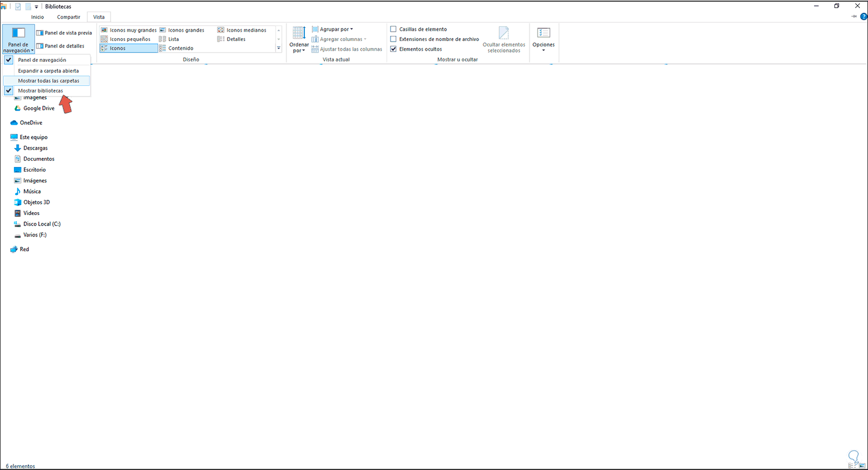Toggle Panel de detalles
The width and height of the screenshot is (868, 470).
coord(60,46)
